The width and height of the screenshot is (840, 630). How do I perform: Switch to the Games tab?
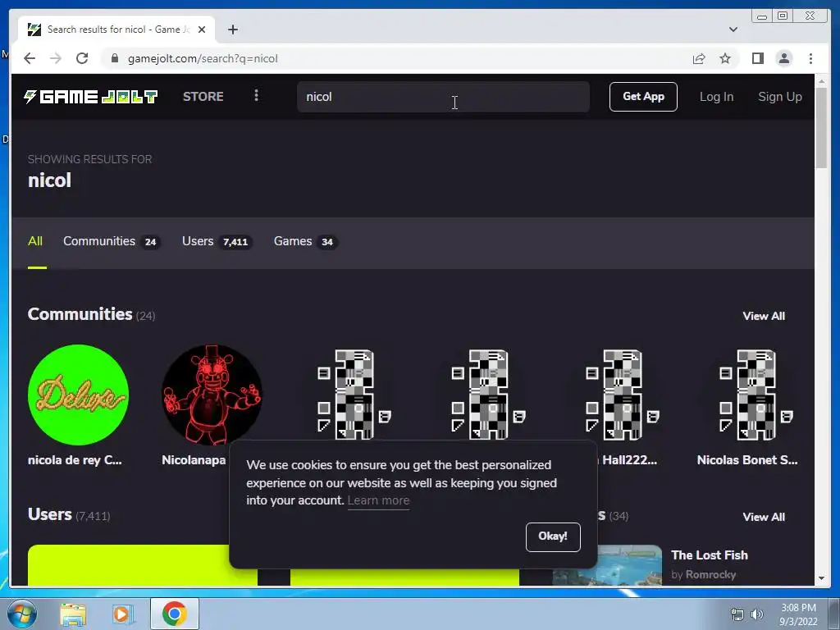pos(305,241)
